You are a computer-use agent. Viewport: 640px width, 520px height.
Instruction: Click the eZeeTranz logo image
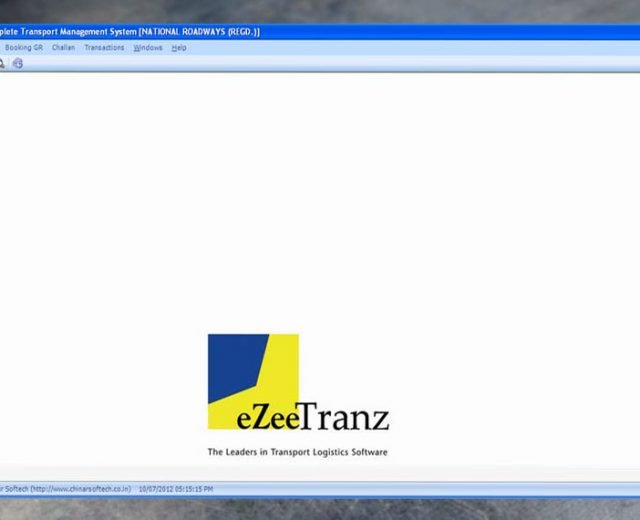point(298,382)
